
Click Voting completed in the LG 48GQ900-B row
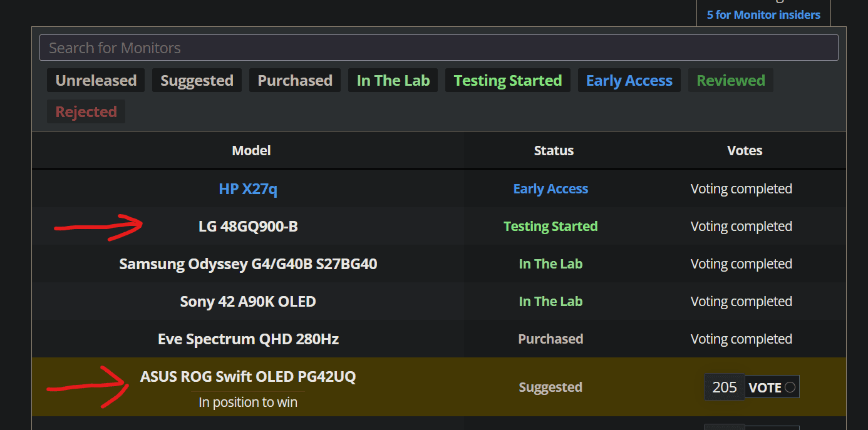pos(741,226)
